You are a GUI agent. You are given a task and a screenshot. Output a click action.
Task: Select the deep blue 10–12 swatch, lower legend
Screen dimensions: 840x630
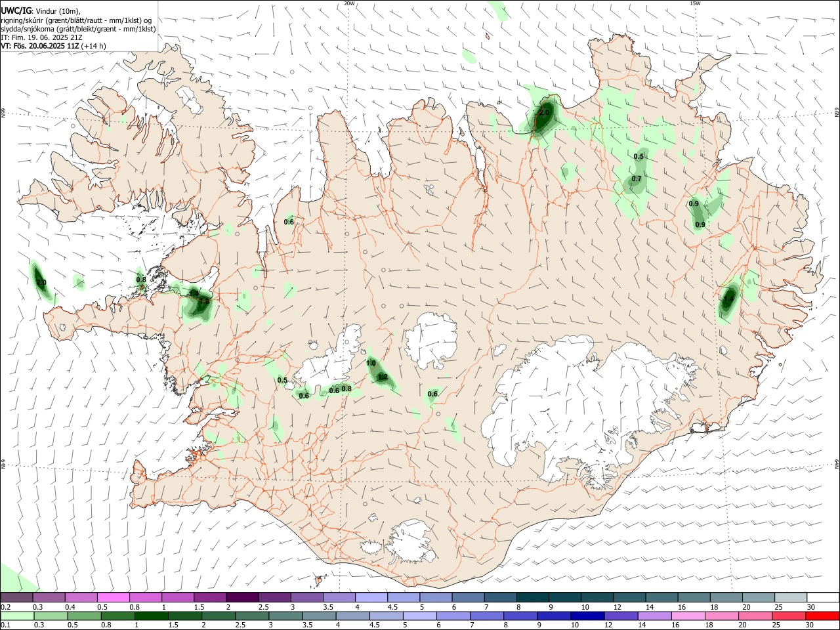click(588, 616)
